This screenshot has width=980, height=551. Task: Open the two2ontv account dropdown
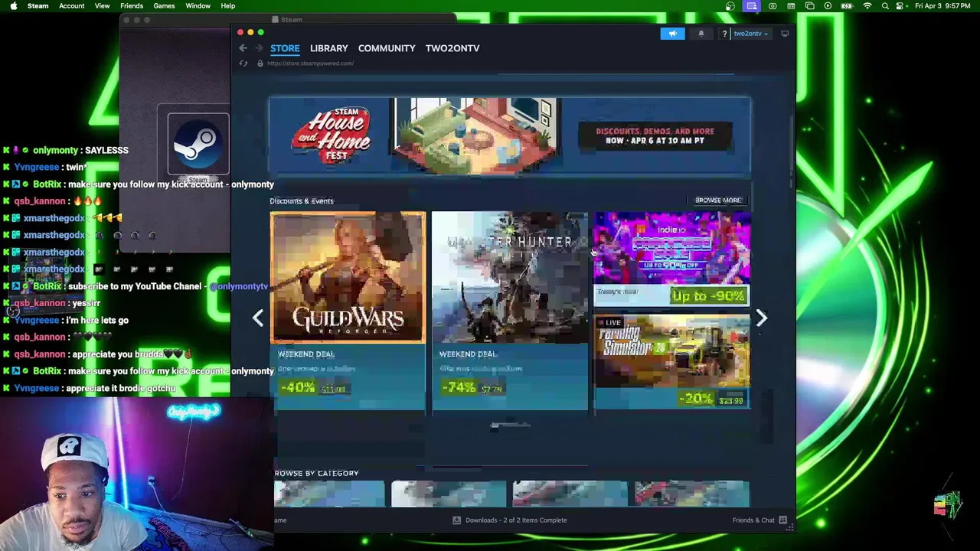tap(750, 34)
